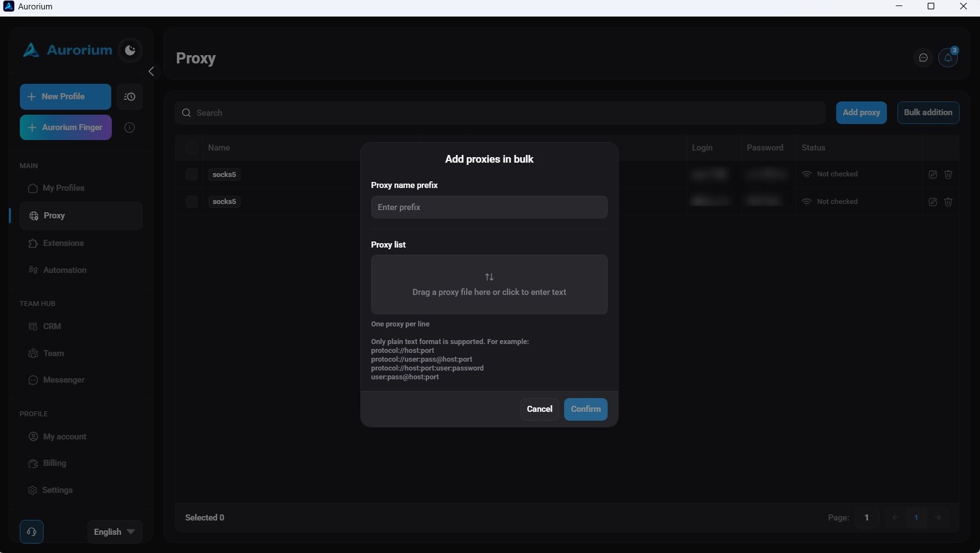Click the Page number input box

[x=867, y=518]
